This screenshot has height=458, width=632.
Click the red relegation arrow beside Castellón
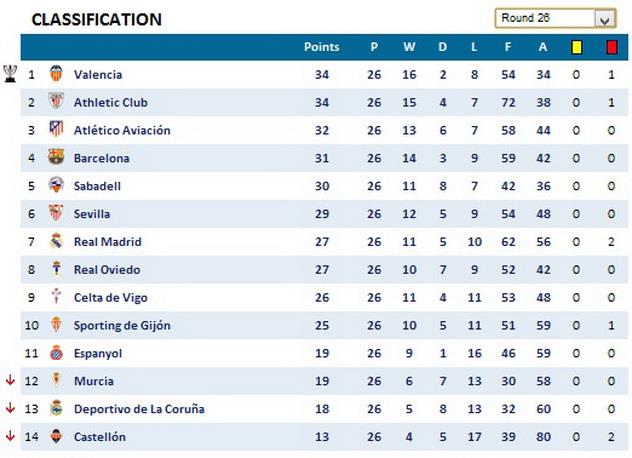coord(10,436)
